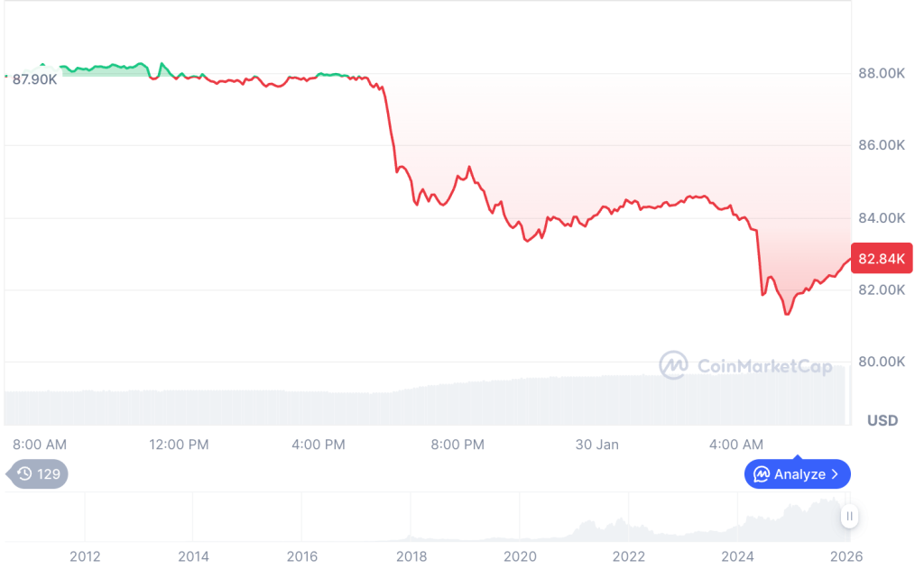
Task: Click the 8:00 PM time axis label
Action: (457, 445)
